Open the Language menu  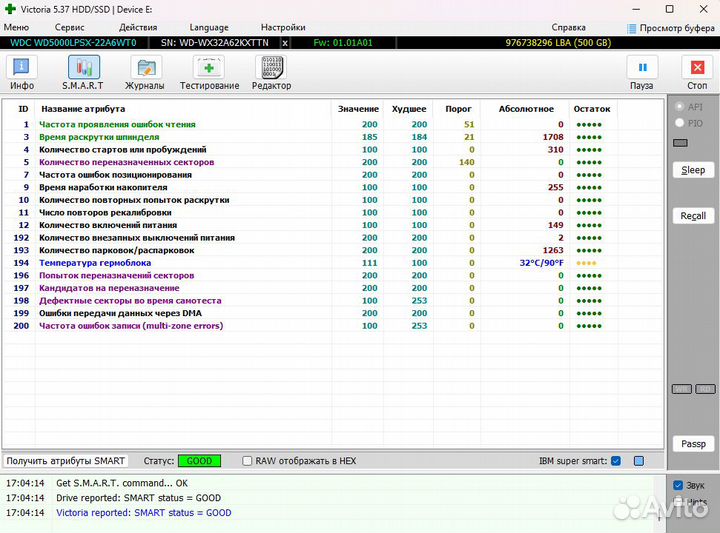(209, 28)
